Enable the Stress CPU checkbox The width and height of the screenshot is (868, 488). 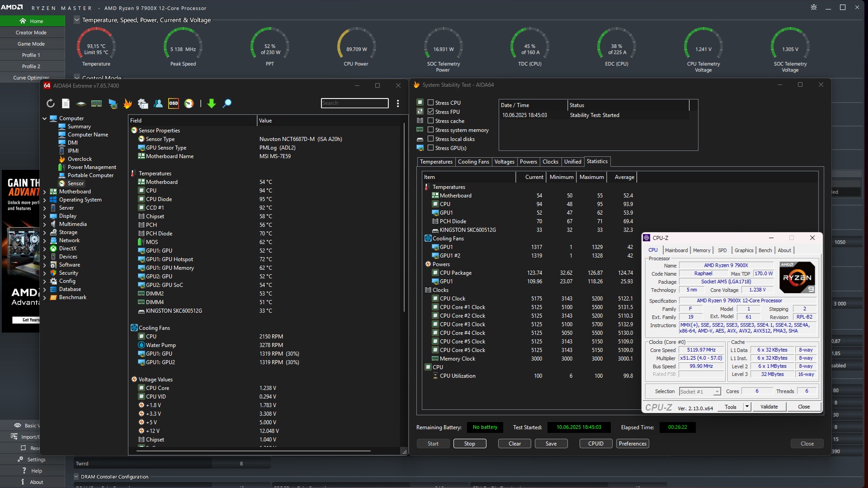(431, 103)
